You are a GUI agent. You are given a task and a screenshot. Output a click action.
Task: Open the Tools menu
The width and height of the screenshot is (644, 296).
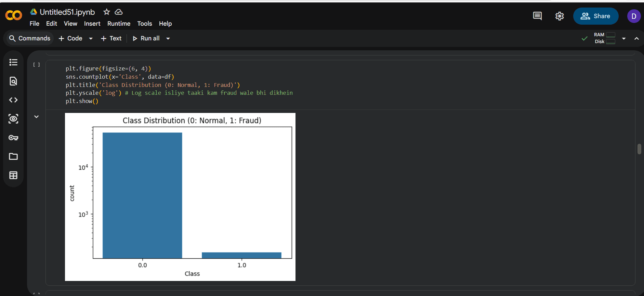click(x=145, y=24)
